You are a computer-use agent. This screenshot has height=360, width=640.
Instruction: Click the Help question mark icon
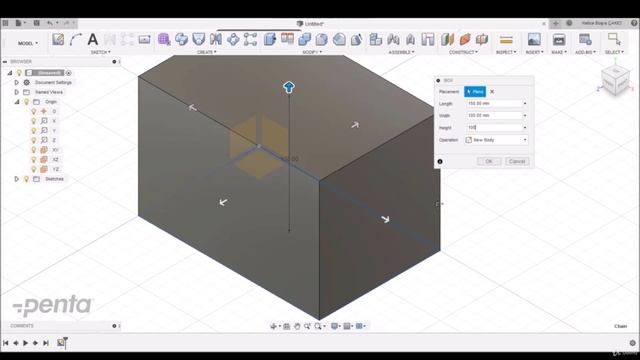coord(634,23)
